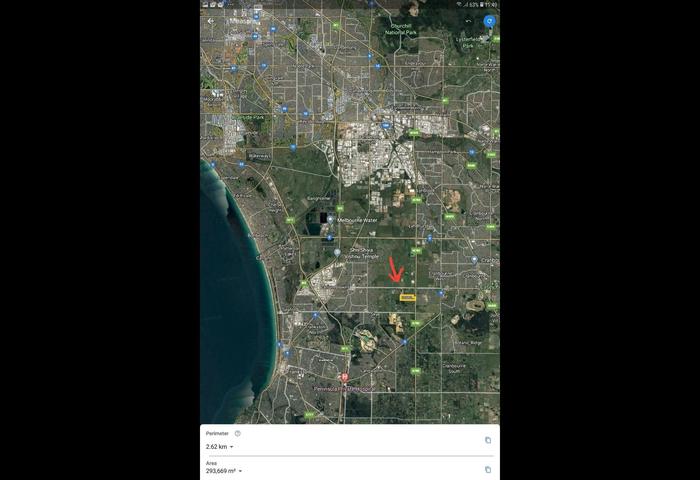
Task: Tap the back arrow on the map
Action: coord(211,21)
